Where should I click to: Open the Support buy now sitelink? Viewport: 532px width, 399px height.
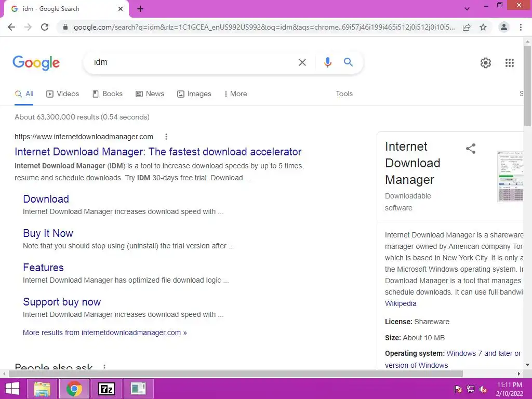[x=62, y=302]
